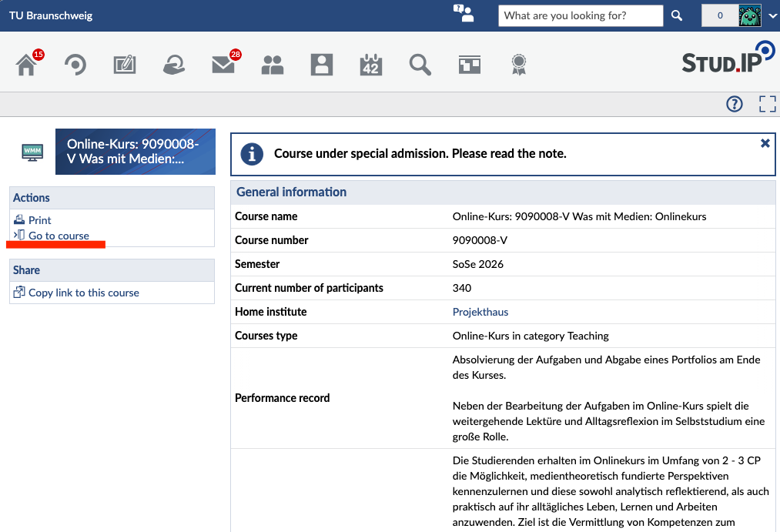
Task: Open the Courses icon in navigation
Action: coord(75,65)
